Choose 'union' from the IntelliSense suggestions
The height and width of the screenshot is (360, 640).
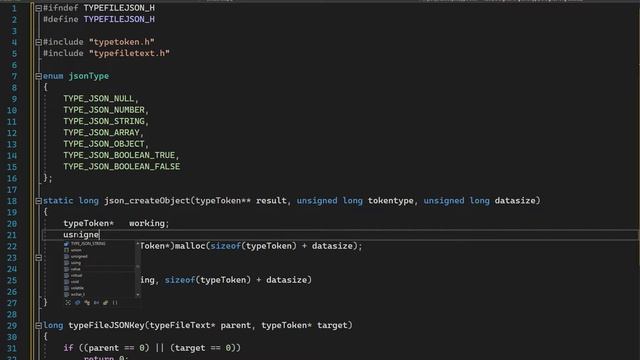pyautogui.click(x=76, y=250)
